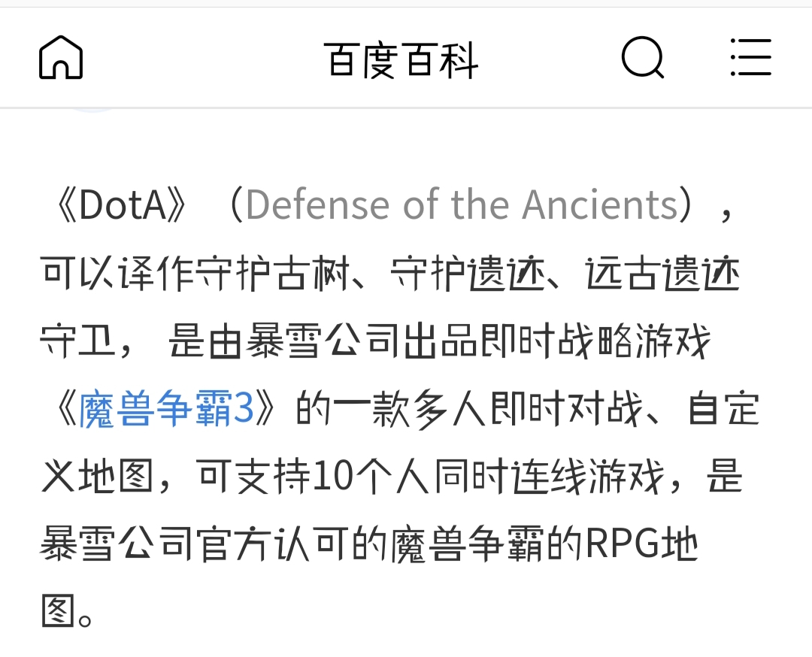This screenshot has height=657, width=812.
Task: Click the word 守卫 at the line start
Action: 77,341
